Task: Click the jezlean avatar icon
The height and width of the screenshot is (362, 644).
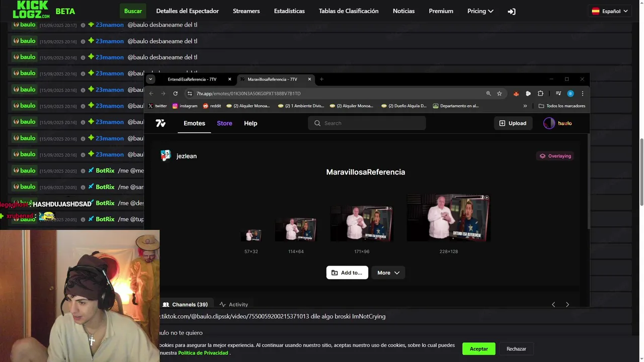Action: [x=166, y=156]
